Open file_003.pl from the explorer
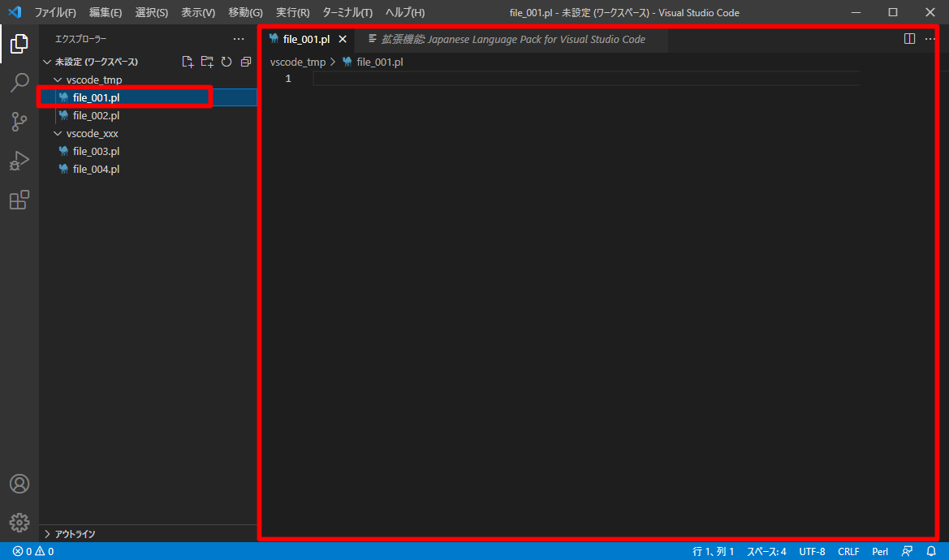Screen dimensions: 949x560 [x=149, y=151]
